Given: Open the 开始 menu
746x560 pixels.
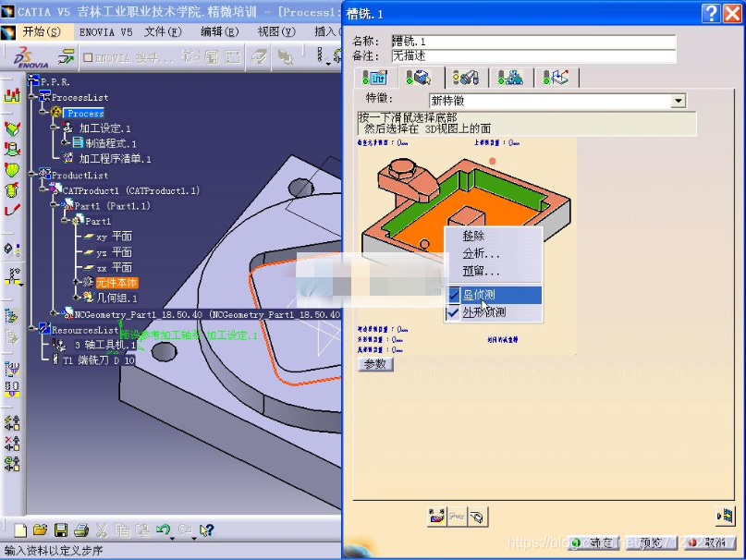Looking at the screenshot, I should [x=42, y=31].
